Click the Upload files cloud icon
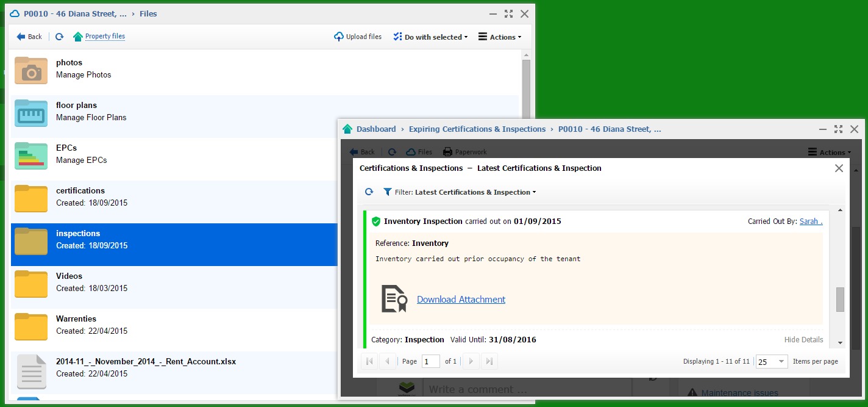Viewport: 868px width, 407px height. (339, 37)
